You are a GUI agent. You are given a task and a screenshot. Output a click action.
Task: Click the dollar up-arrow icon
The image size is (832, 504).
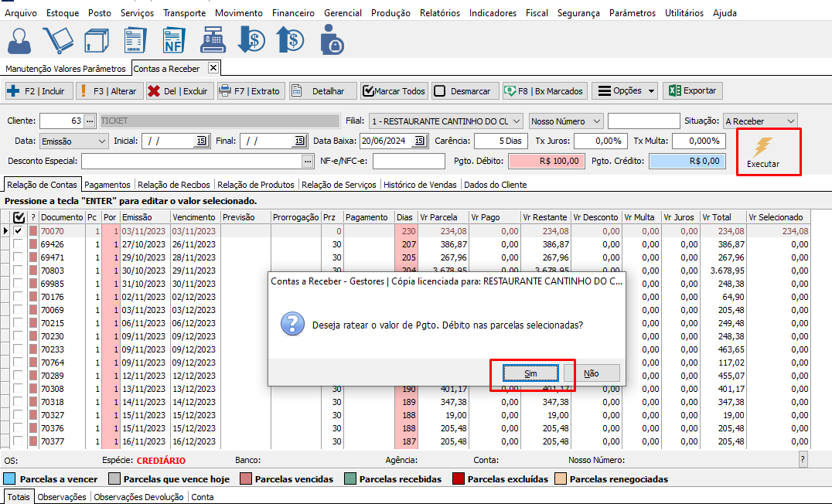coord(291,40)
